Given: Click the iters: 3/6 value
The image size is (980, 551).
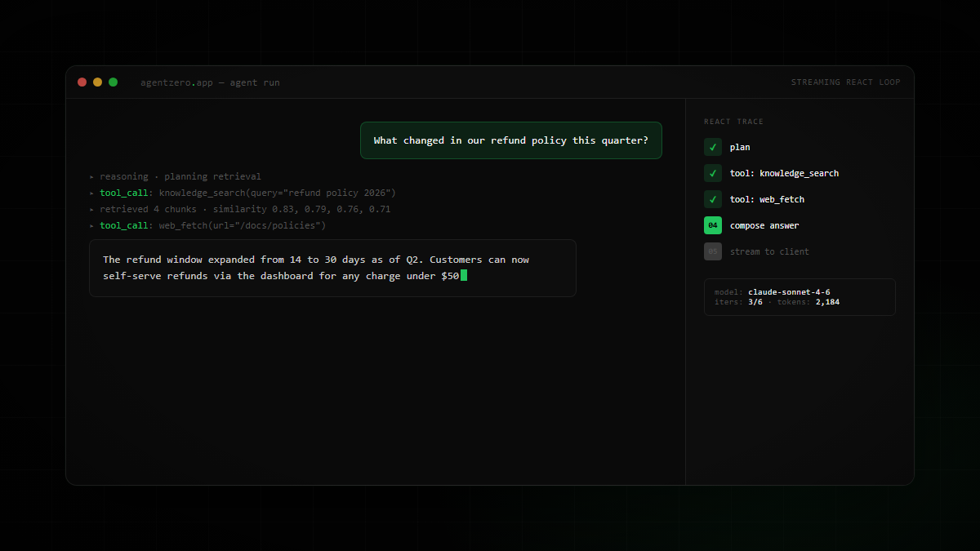Looking at the screenshot, I should coord(755,302).
